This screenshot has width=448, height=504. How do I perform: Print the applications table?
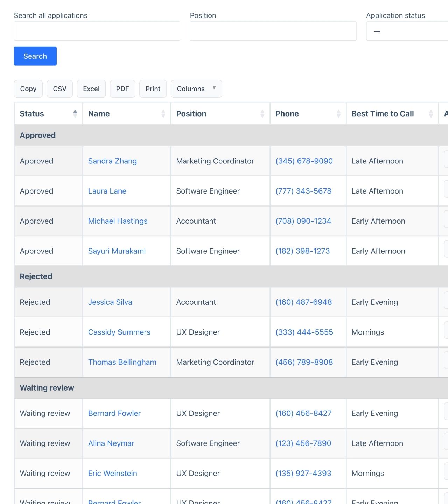(x=153, y=89)
